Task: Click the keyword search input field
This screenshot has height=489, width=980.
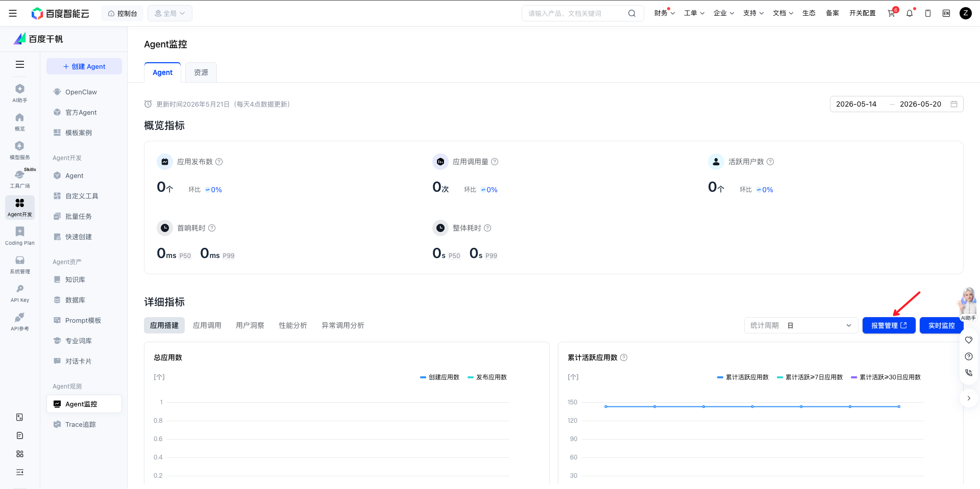Action: coord(575,13)
